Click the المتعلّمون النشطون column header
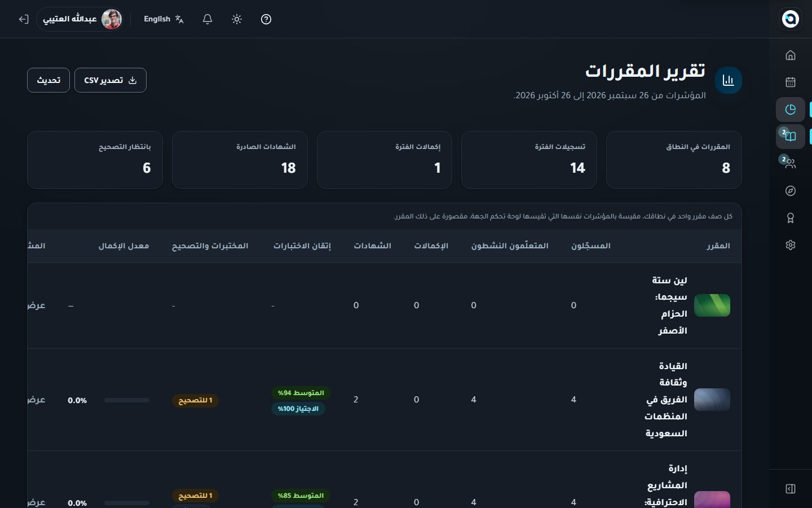Image resolution: width=812 pixels, height=508 pixels. click(510, 246)
